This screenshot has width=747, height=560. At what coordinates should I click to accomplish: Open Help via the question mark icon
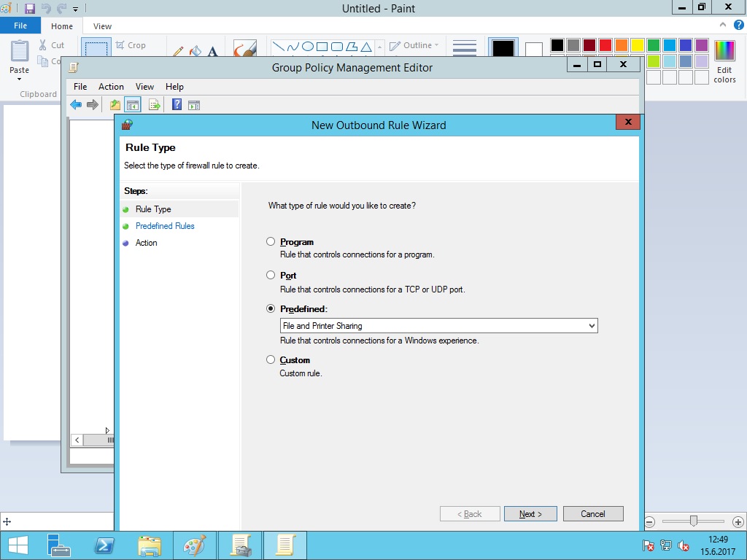pos(177,105)
